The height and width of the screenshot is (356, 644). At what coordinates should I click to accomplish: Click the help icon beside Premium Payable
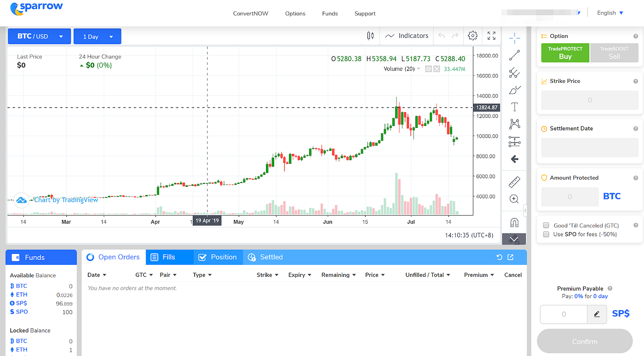coord(610,288)
